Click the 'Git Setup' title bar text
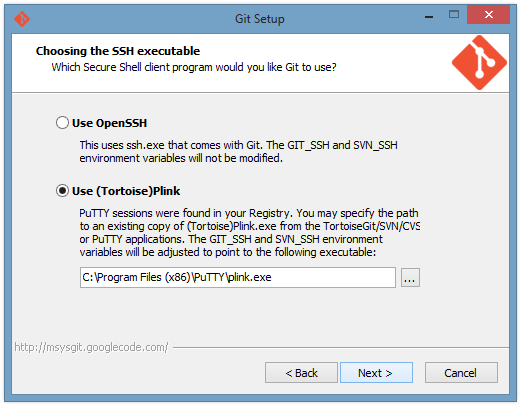This screenshot has width=521, height=406. click(260, 19)
